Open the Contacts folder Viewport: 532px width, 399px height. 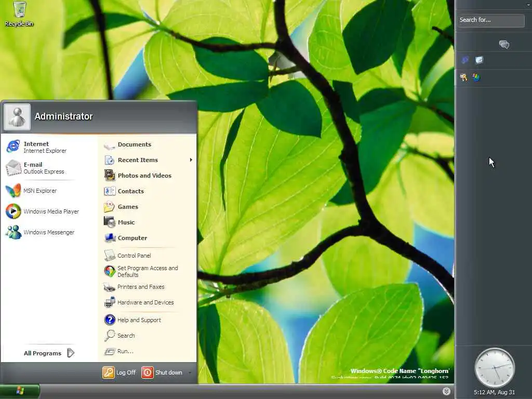[x=125, y=191]
